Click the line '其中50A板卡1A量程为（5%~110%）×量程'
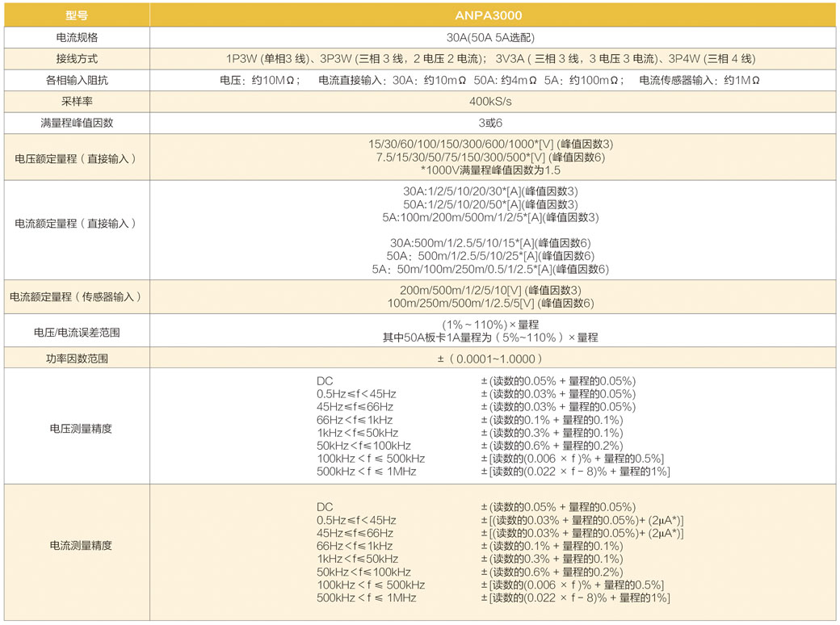This screenshot has height=625, width=840. tap(490, 338)
